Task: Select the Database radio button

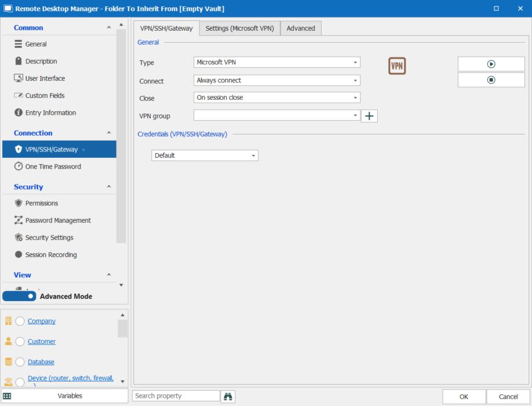Action: 20,362
